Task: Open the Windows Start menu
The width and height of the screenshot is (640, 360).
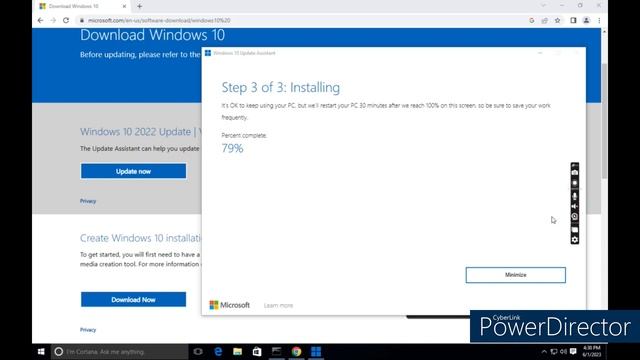Action: pos(41,351)
